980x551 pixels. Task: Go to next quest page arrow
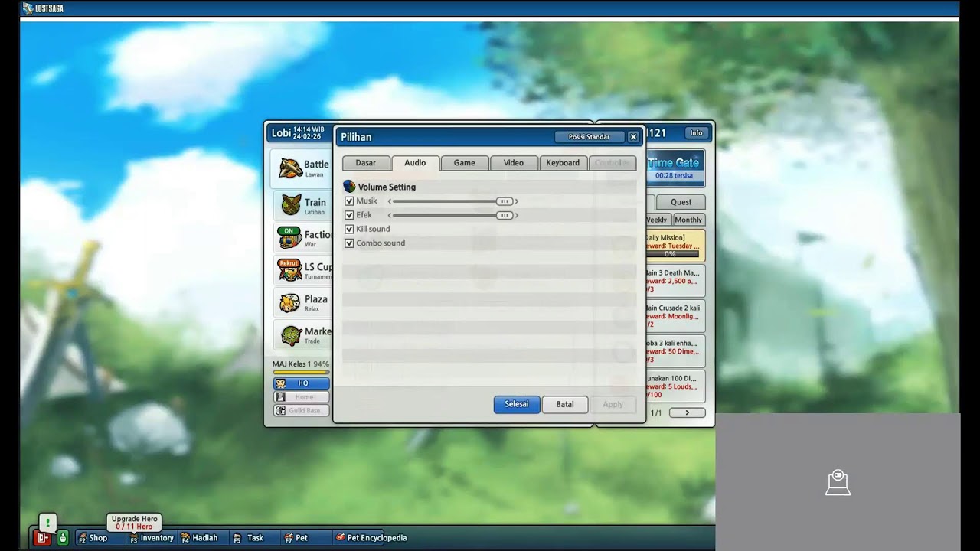(x=687, y=412)
